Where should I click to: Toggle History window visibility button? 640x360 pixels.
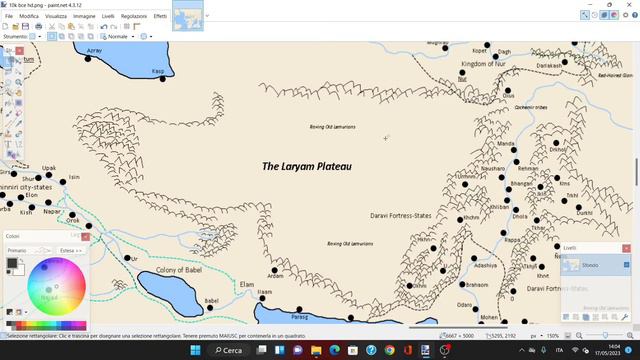pyautogui.click(x=595, y=15)
